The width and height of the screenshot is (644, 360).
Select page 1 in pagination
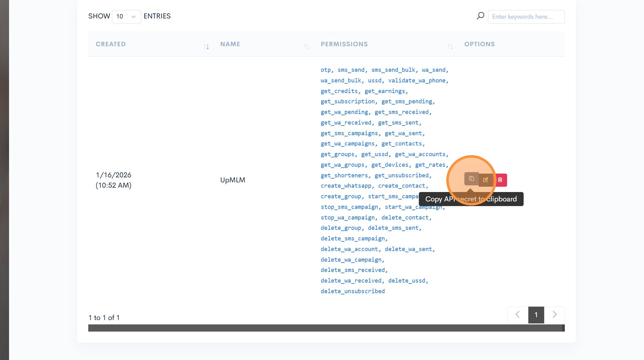pos(536,315)
